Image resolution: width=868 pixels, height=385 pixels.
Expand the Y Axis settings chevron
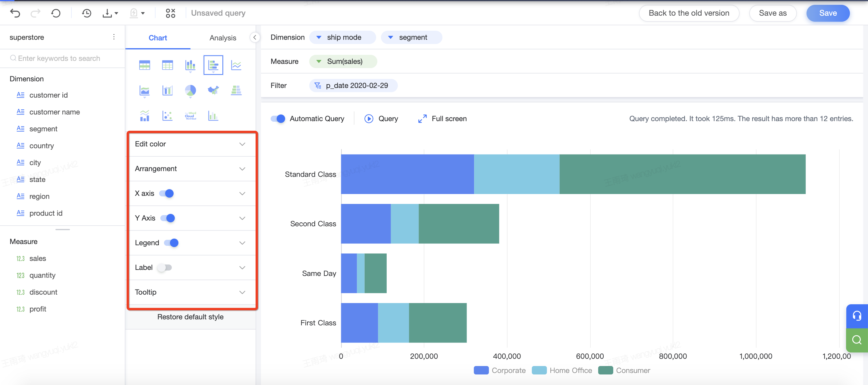point(242,218)
